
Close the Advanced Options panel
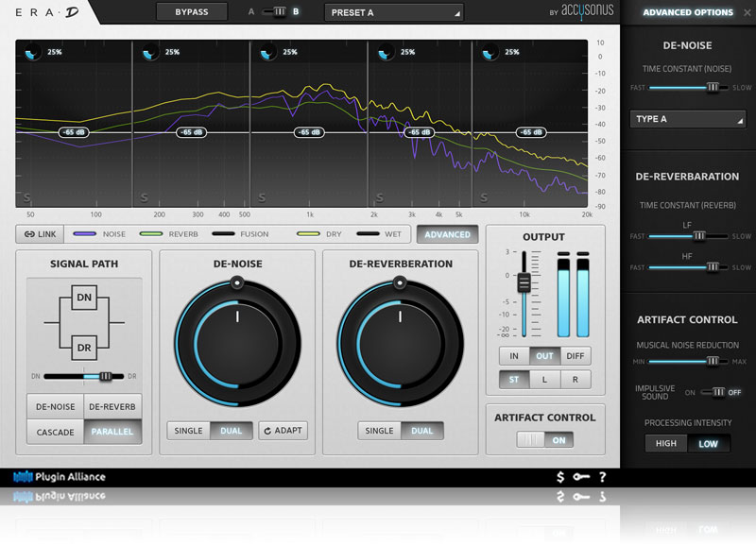click(x=747, y=12)
